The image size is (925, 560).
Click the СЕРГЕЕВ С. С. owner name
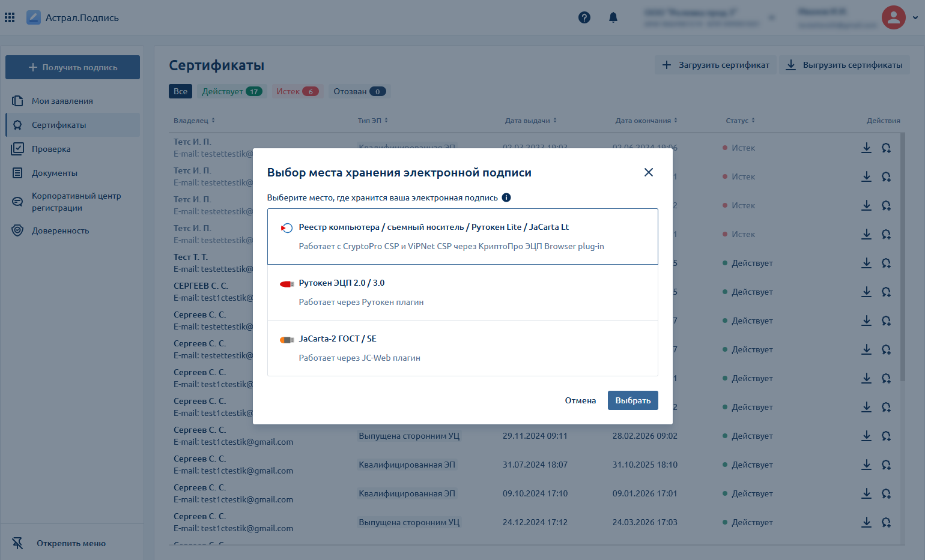[201, 286]
